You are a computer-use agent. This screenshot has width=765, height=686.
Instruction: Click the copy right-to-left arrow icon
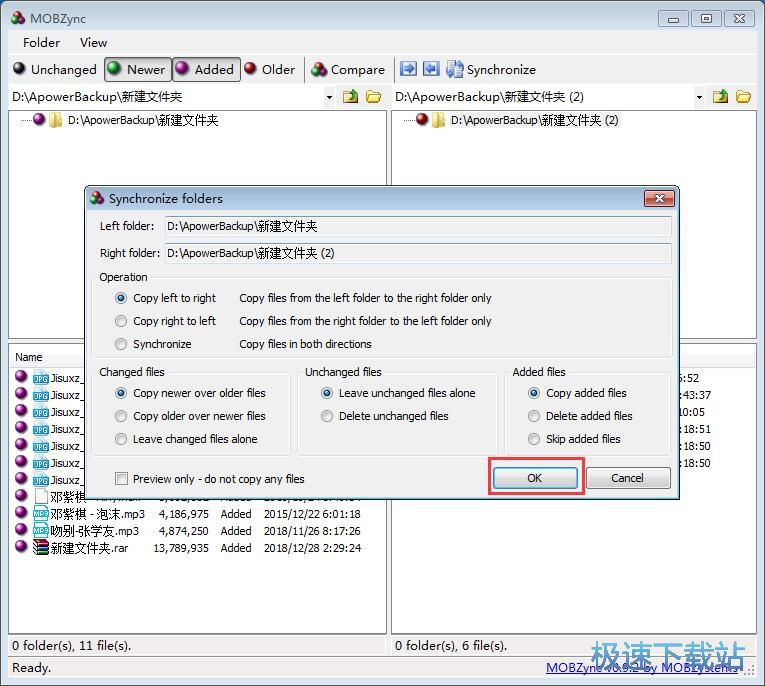(431, 69)
